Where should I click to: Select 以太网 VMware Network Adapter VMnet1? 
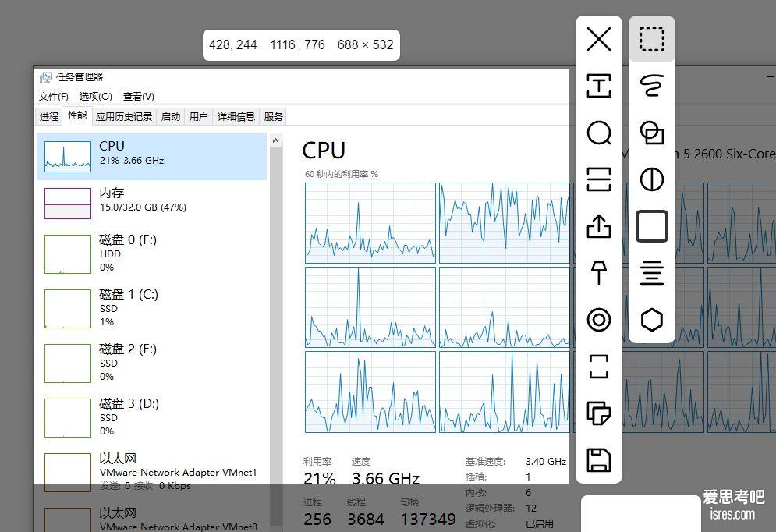(x=152, y=472)
